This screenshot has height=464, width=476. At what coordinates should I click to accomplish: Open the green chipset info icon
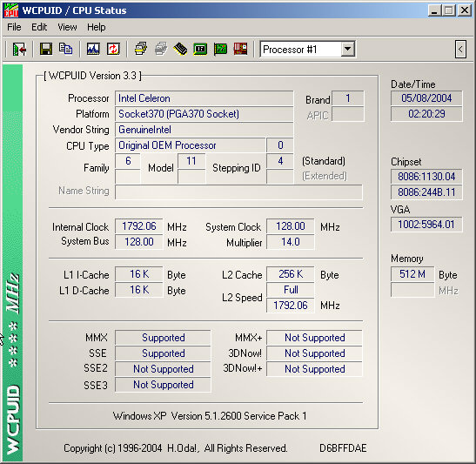click(x=200, y=49)
